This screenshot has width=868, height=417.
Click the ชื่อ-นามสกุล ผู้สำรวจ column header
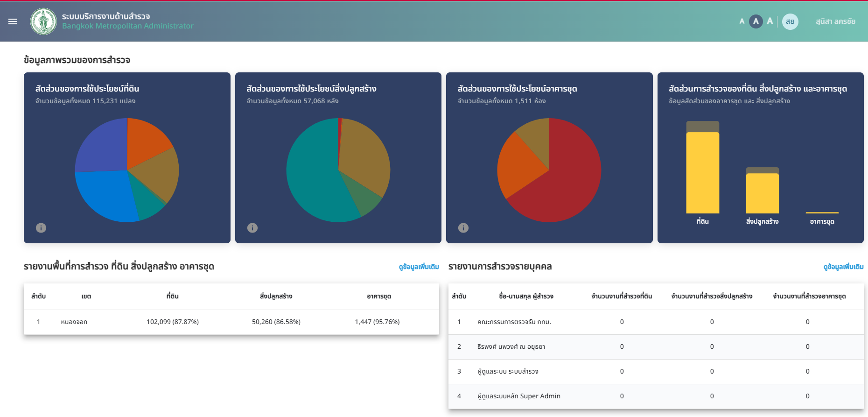point(526,297)
